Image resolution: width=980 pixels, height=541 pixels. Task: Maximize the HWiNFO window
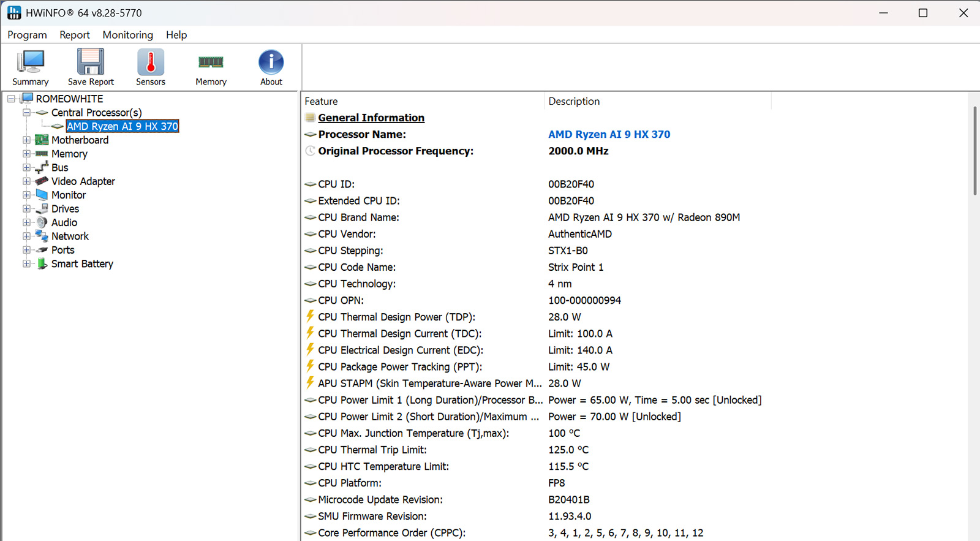(x=923, y=13)
